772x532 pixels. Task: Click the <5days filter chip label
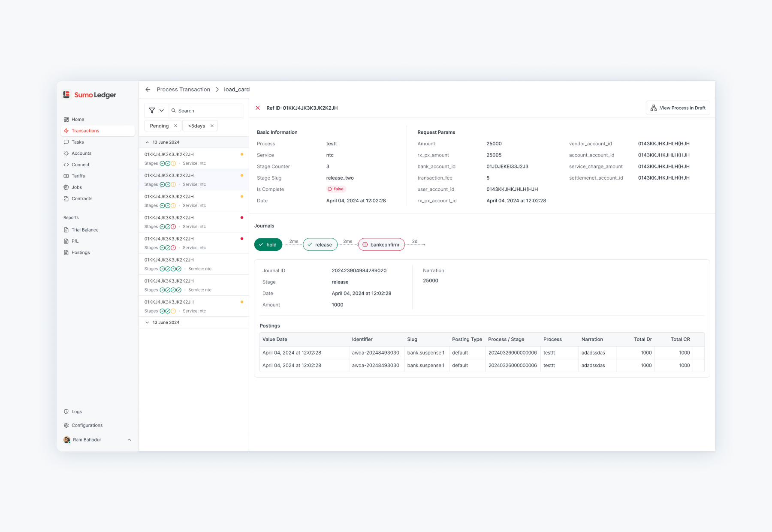(x=196, y=126)
